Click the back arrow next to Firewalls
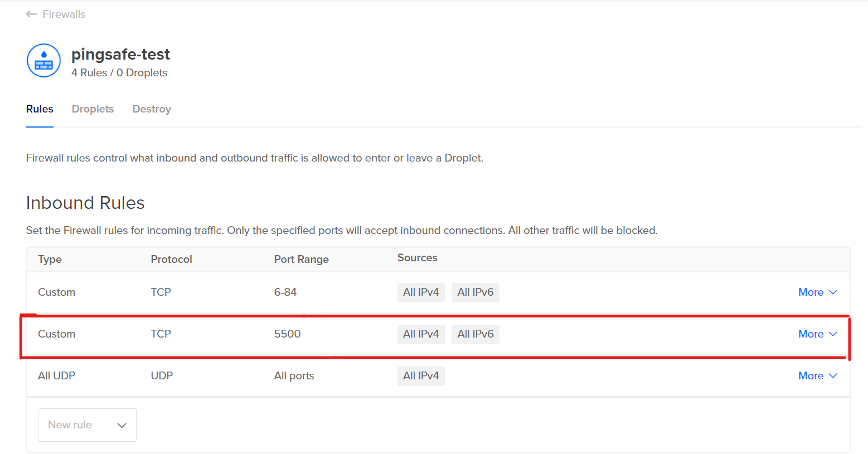This screenshot has height=454, width=868. pyautogui.click(x=31, y=14)
